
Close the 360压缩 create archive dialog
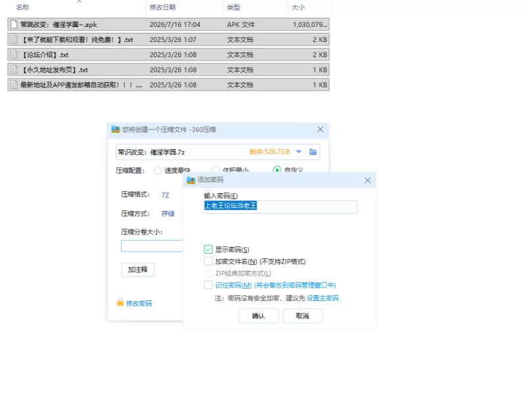(320, 129)
